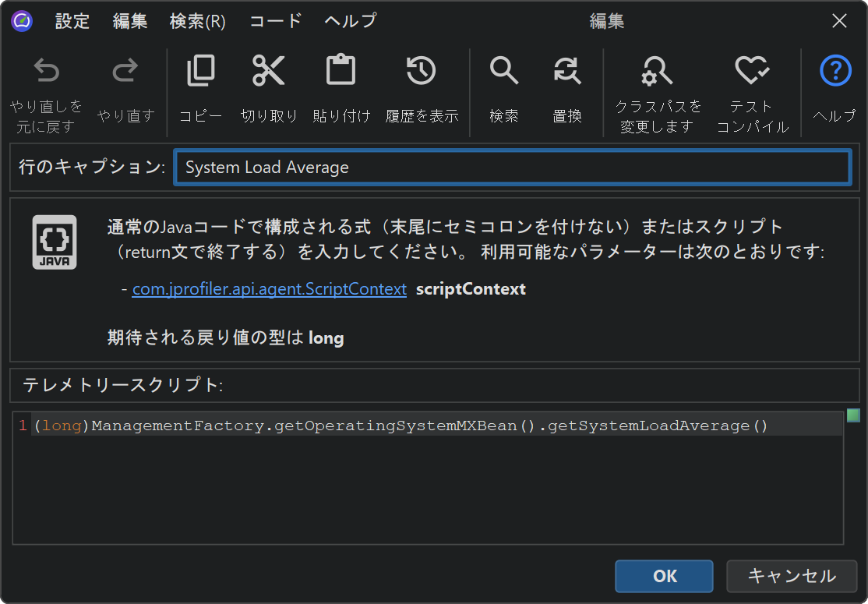Click the copy (コピー) icon
The width and height of the screenshot is (868, 604).
click(x=201, y=72)
